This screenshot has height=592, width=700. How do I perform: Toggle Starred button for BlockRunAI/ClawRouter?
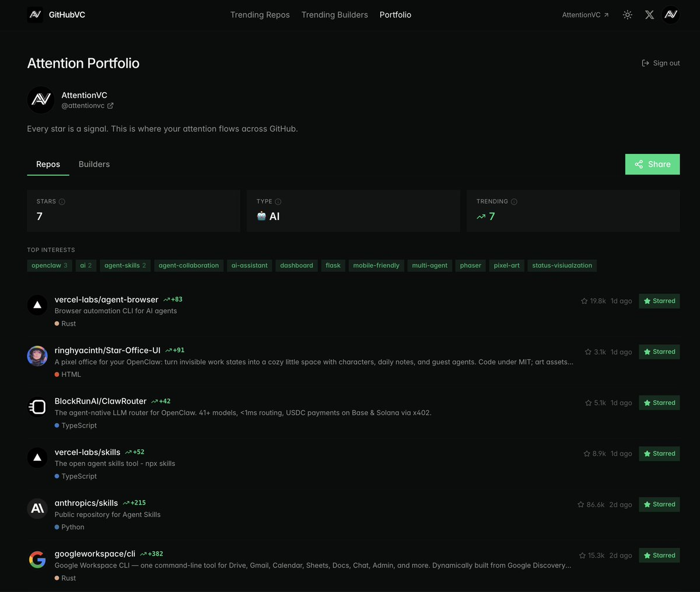tap(659, 403)
